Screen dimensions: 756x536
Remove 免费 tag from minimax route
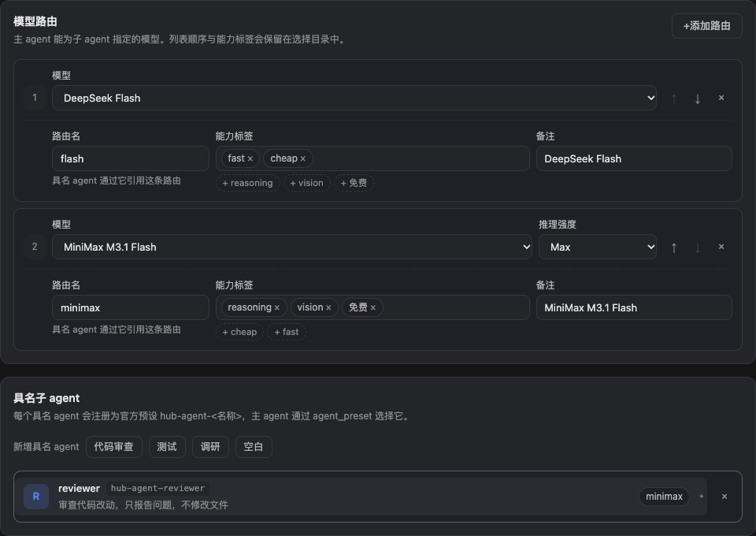click(372, 307)
